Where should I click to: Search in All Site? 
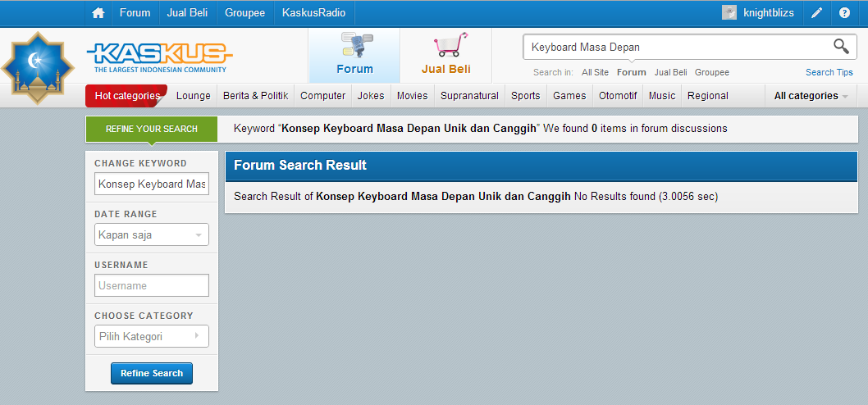pyautogui.click(x=595, y=72)
